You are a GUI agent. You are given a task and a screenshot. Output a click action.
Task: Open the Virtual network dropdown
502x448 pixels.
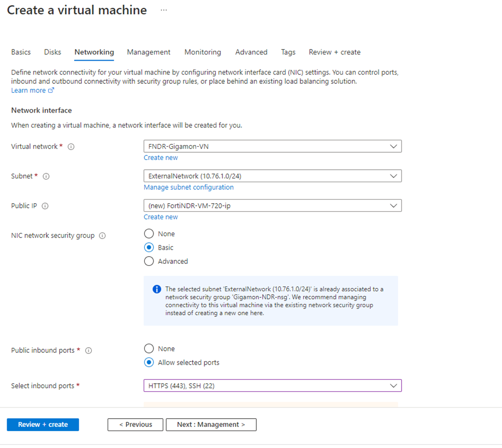(x=272, y=146)
